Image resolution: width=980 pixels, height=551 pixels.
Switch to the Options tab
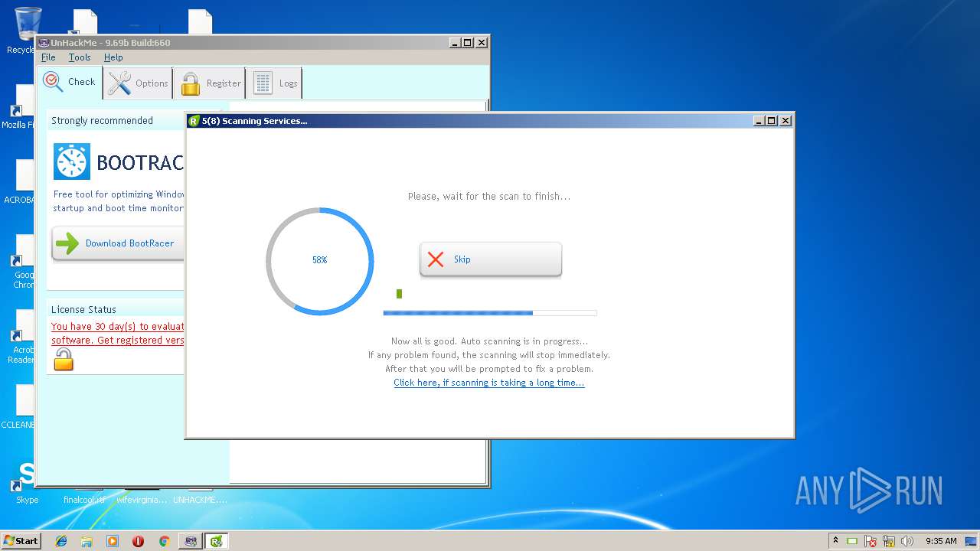point(138,83)
